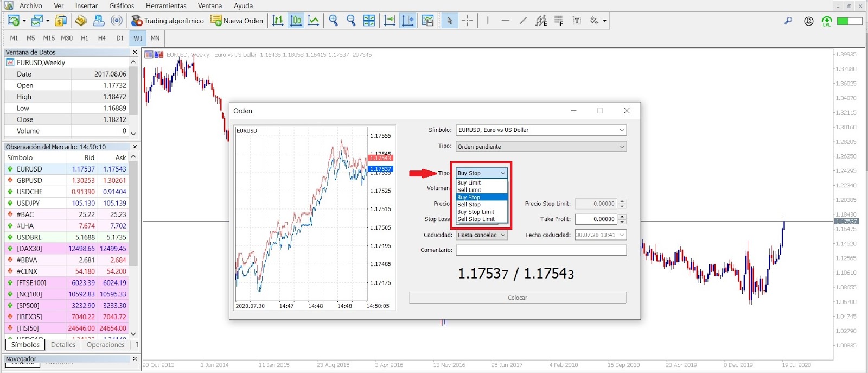Select the H4 timeframe
The width and height of the screenshot is (868, 373).
101,38
